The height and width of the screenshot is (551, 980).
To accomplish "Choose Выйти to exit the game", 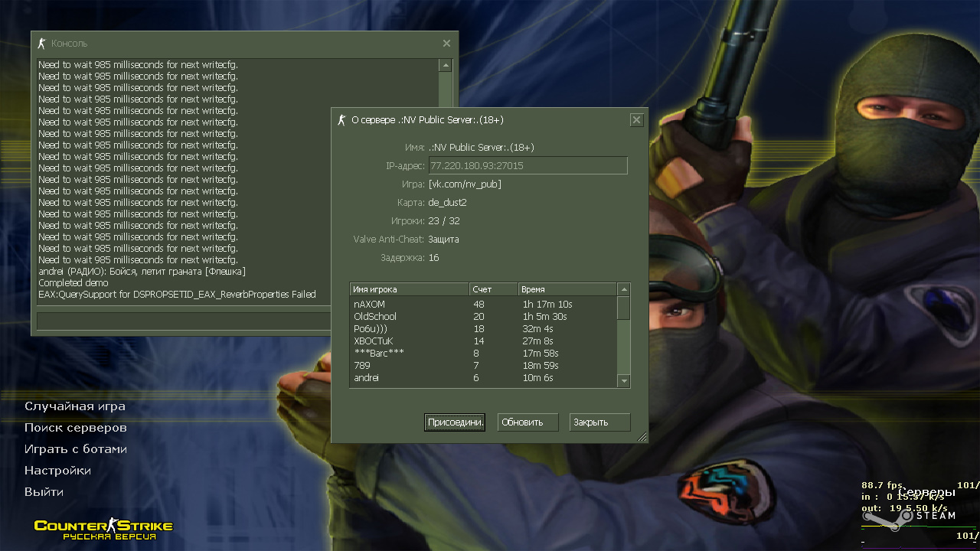I will [44, 492].
